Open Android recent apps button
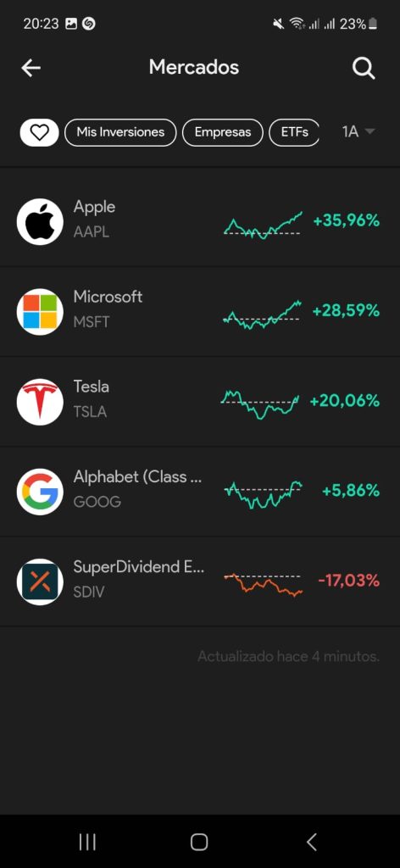This screenshot has height=868, width=400. [x=87, y=842]
